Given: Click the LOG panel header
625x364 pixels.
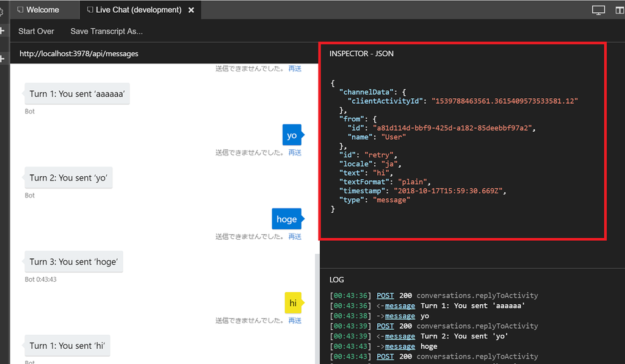Looking at the screenshot, I should tap(336, 280).
